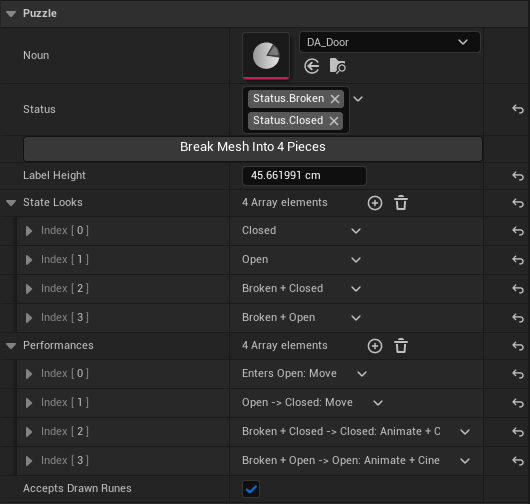Reset Status to default value
Viewport: 530px width, 504px height.
pyautogui.click(x=518, y=109)
